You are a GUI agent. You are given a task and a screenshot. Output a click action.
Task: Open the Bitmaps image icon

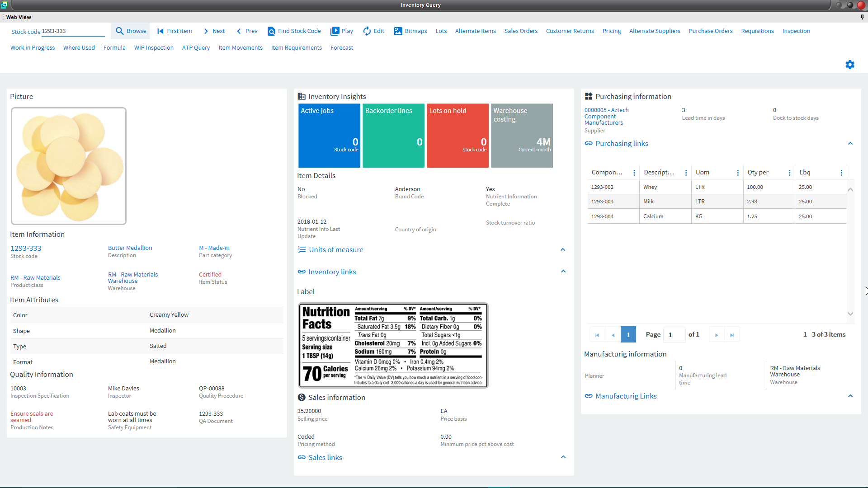coord(398,31)
